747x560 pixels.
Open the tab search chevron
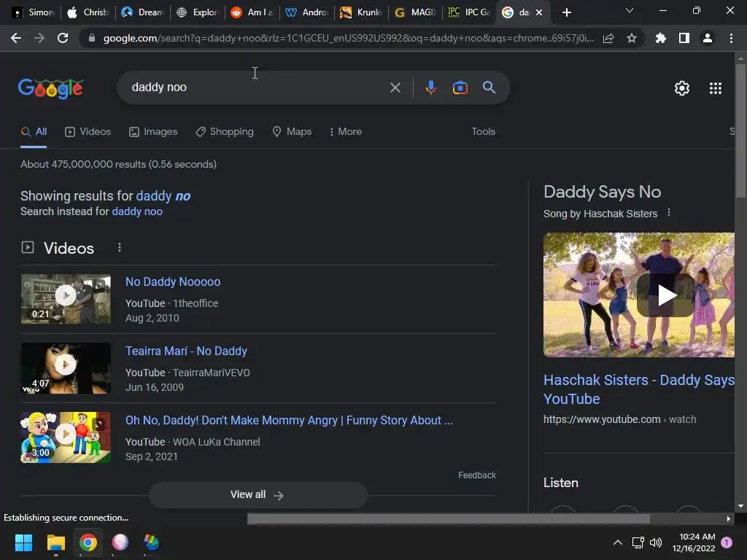click(x=630, y=10)
